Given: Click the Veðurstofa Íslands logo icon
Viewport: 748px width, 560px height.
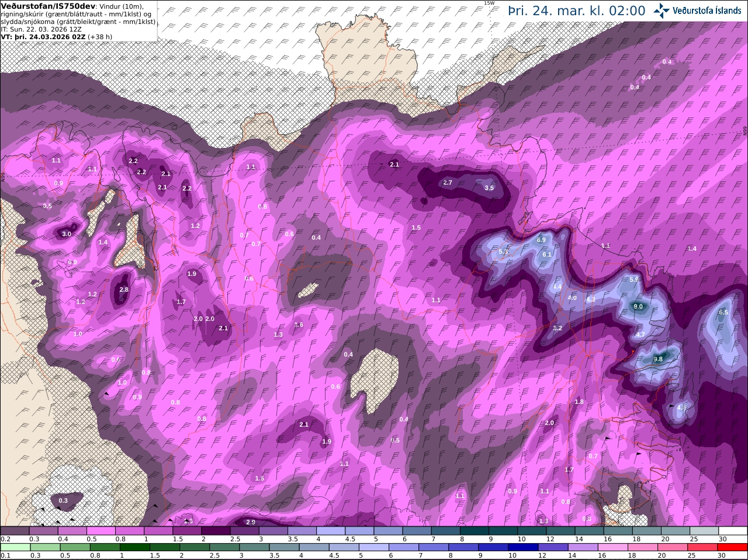Looking at the screenshot, I should (662, 11).
